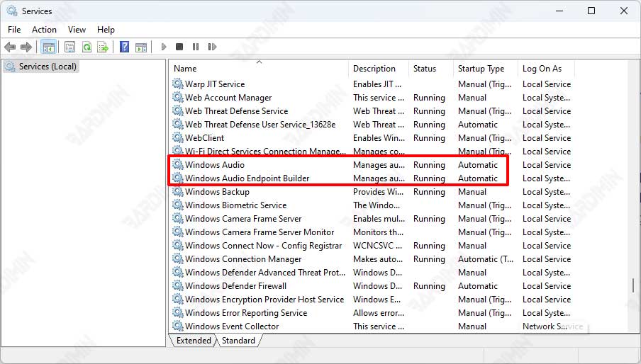
Task: Click the gear icon beside Windows Error Reporting Service
Action: (x=178, y=312)
